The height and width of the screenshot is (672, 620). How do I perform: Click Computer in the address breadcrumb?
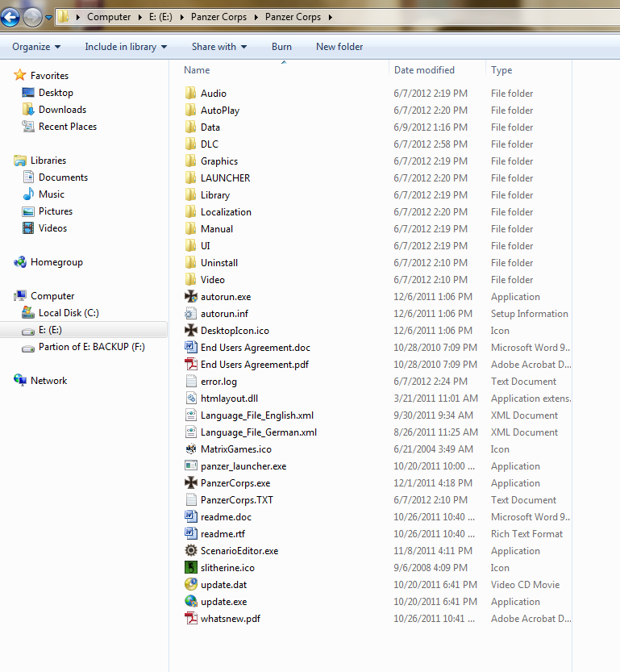(x=109, y=17)
